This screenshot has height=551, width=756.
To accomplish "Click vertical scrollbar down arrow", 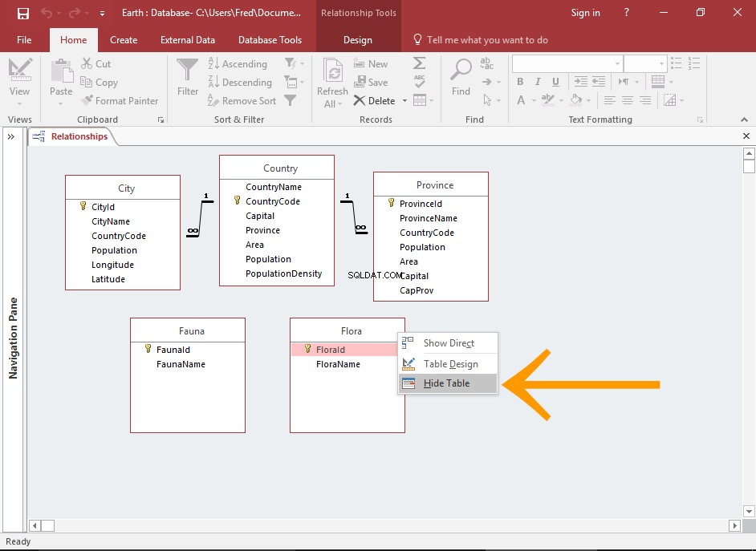I will (749, 511).
